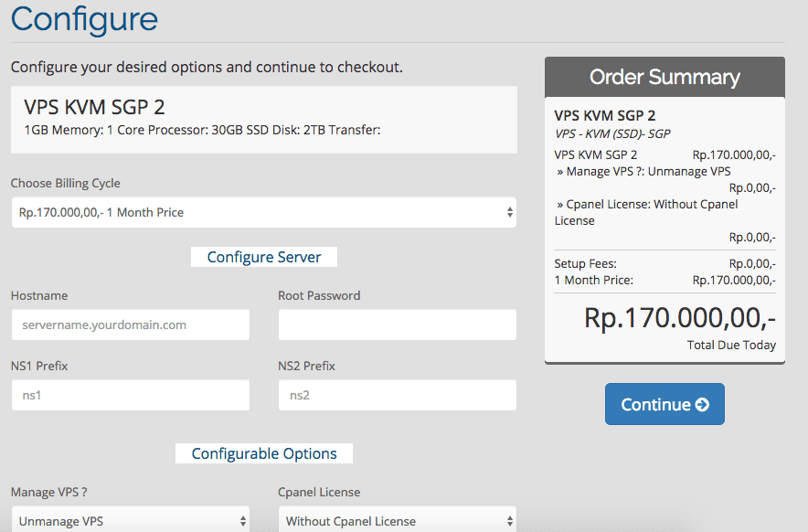Image resolution: width=808 pixels, height=532 pixels.
Task: Click the Total Due Today amount
Action: (679, 318)
